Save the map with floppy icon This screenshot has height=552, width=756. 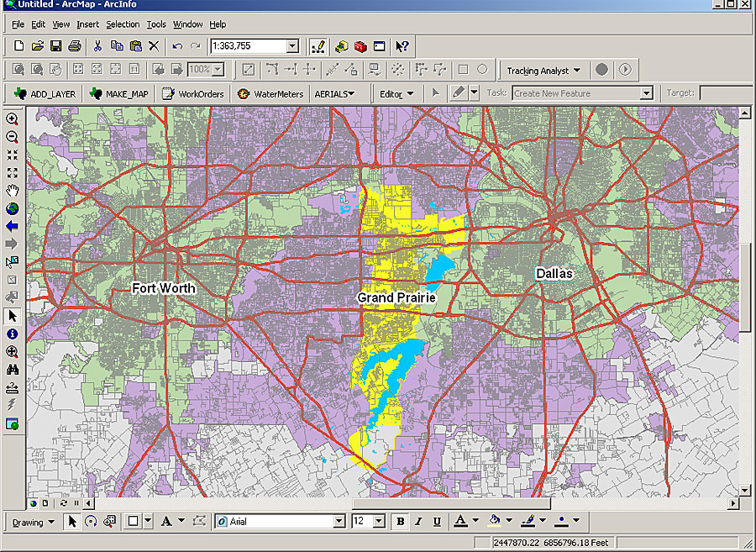(56, 46)
